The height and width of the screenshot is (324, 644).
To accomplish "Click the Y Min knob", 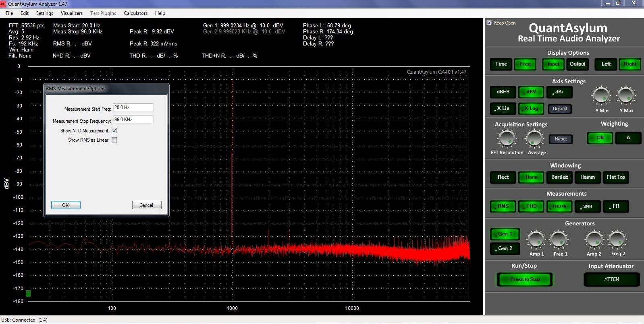I will coord(601,96).
